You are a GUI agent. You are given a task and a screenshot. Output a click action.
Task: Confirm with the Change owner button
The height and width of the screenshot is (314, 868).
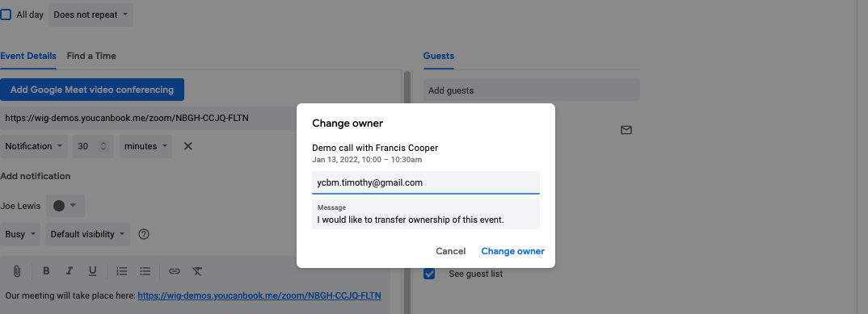[512, 251]
